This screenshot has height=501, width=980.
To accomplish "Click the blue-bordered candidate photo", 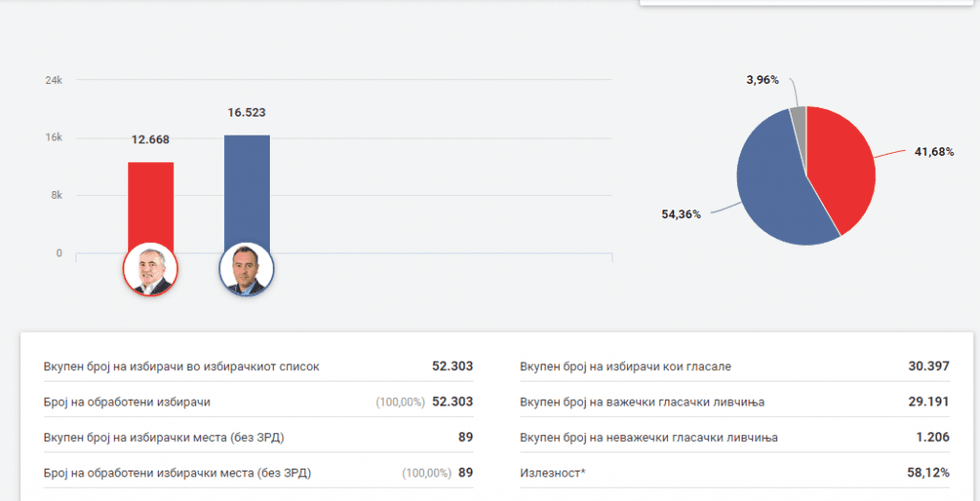I will tap(246, 269).
